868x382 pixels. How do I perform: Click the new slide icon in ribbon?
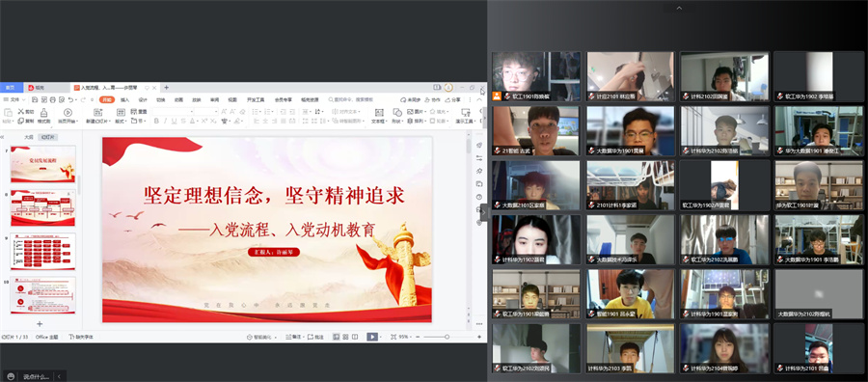(97, 113)
